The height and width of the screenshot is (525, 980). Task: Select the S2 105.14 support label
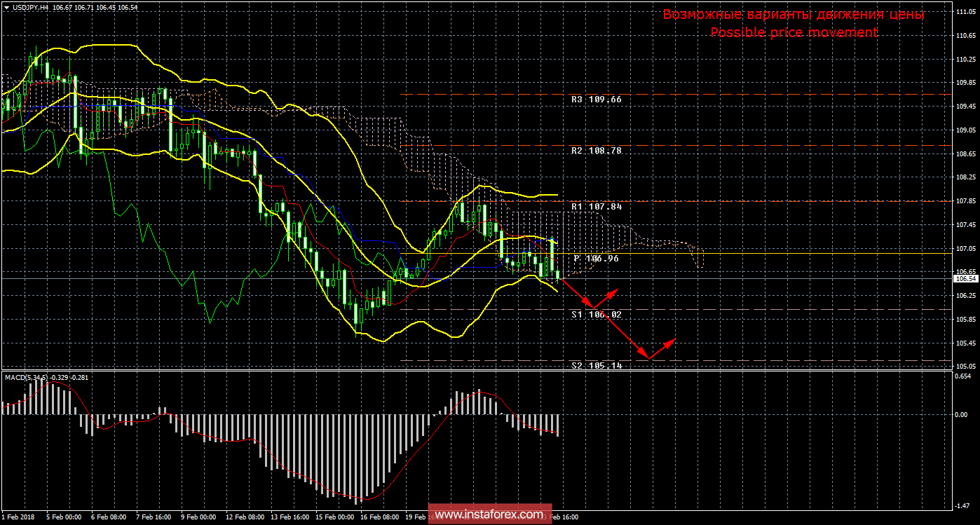coord(597,366)
